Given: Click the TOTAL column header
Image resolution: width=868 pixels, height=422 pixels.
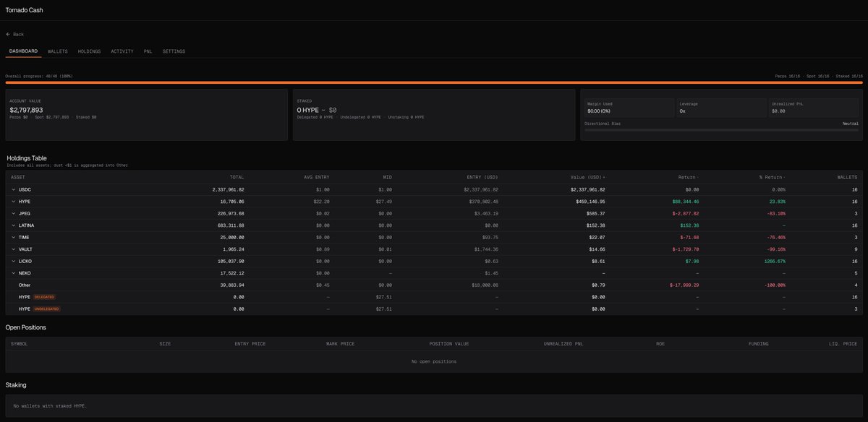Looking at the screenshot, I should pos(237,177).
